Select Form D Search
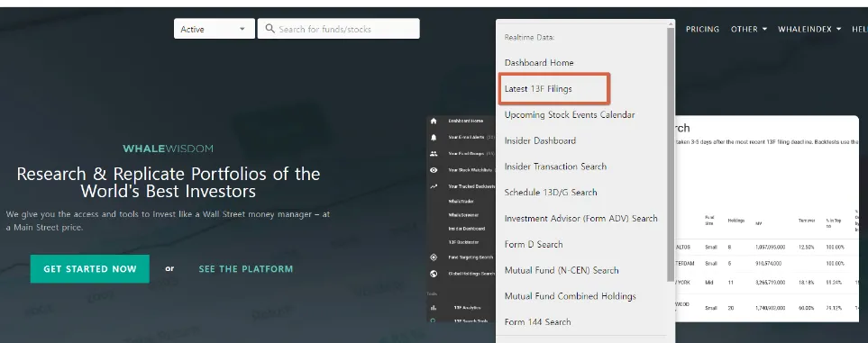This screenshot has width=868, height=343. point(533,245)
